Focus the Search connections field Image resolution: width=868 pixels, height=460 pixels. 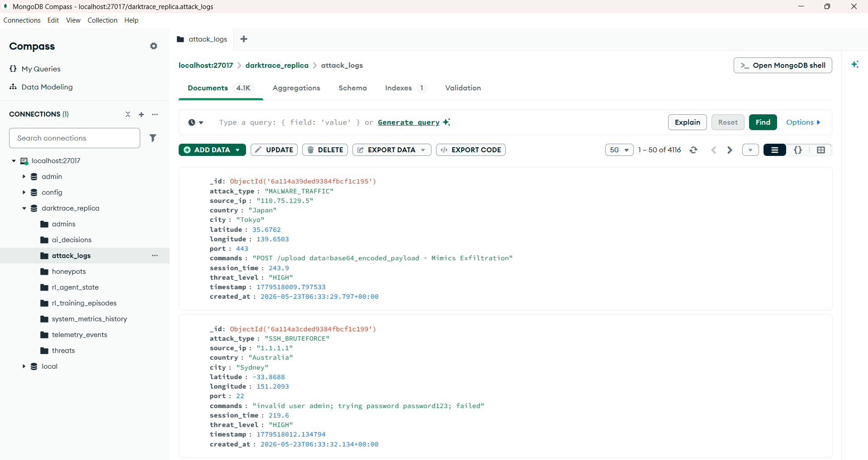pos(75,138)
